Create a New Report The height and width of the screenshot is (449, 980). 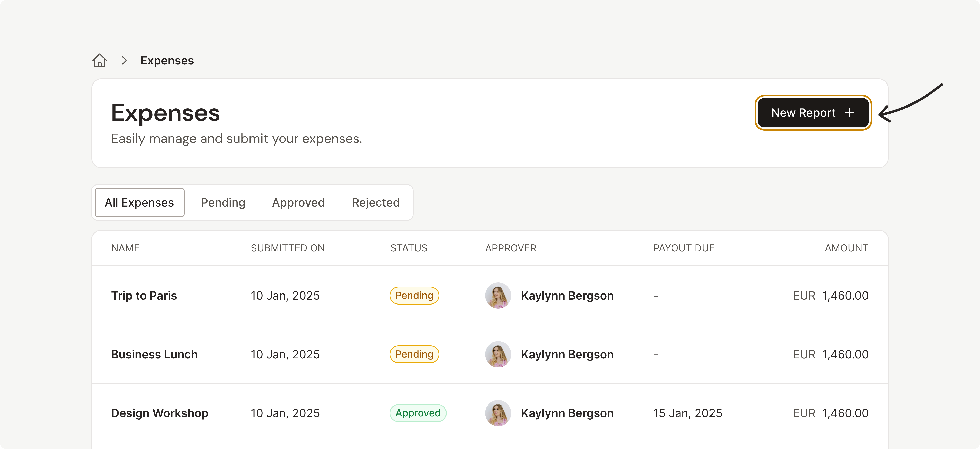pyautogui.click(x=813, y=113)
